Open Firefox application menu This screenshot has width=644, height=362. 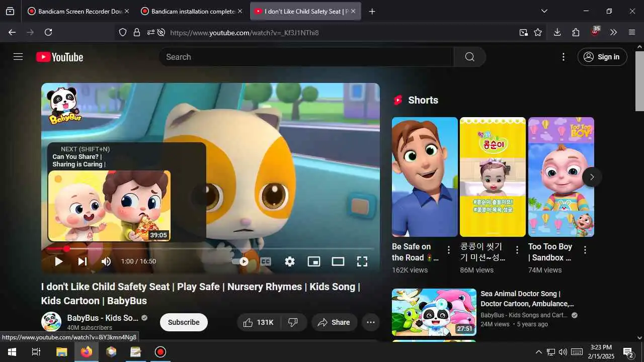[632, 32]
